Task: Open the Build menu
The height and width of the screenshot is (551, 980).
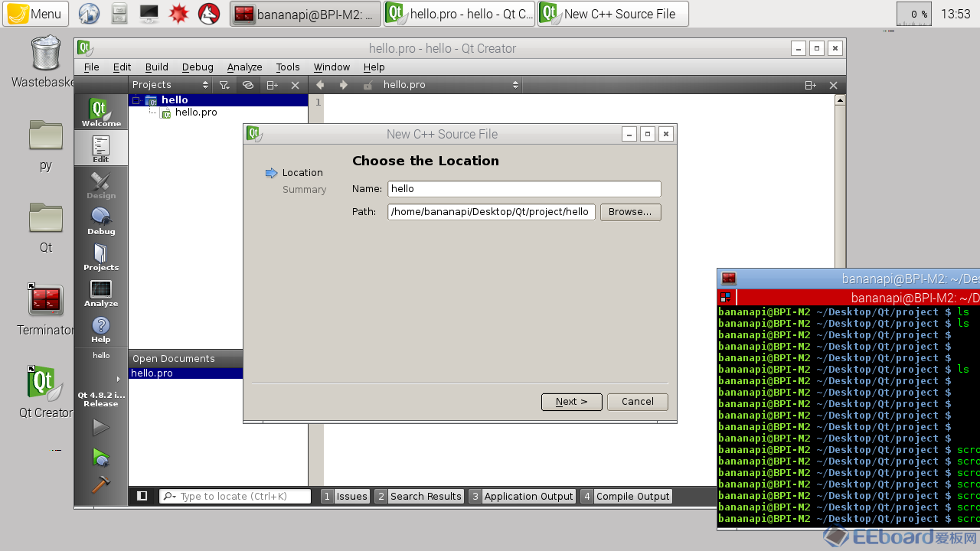Action: pyautogui.click(x=156, y=67)
